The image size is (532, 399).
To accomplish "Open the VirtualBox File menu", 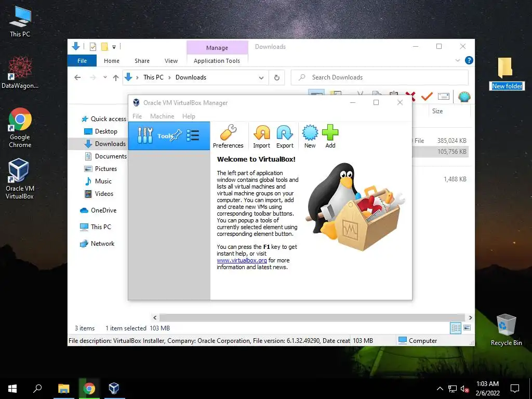I will [137, 116].
